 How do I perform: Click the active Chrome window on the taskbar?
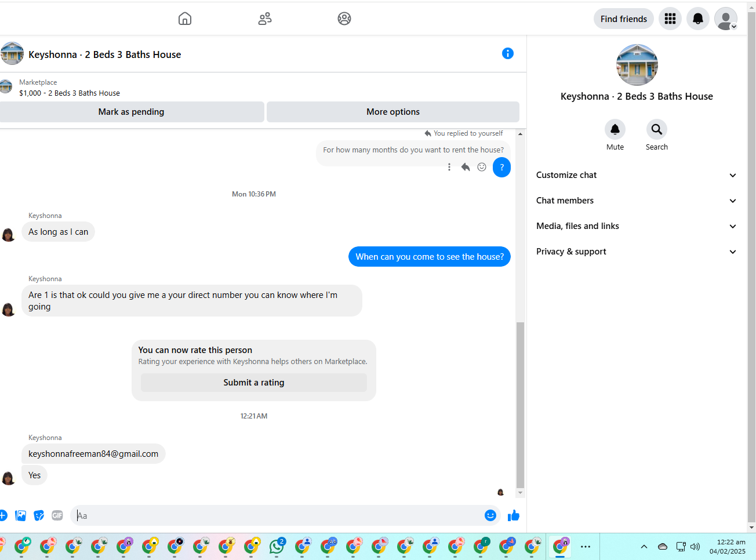[x=560, y=546]
